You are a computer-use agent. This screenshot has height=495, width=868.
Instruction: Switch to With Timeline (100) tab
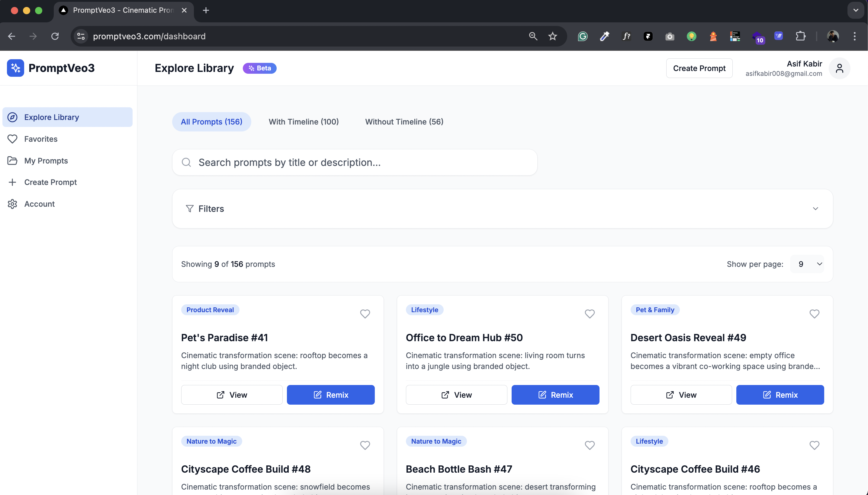(x=304, y=122)
